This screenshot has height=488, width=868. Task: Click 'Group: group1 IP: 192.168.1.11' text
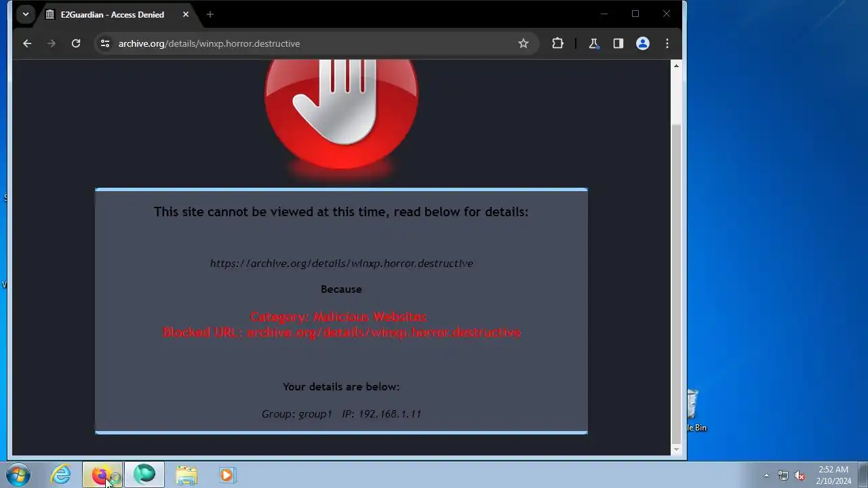pos(341,413)
